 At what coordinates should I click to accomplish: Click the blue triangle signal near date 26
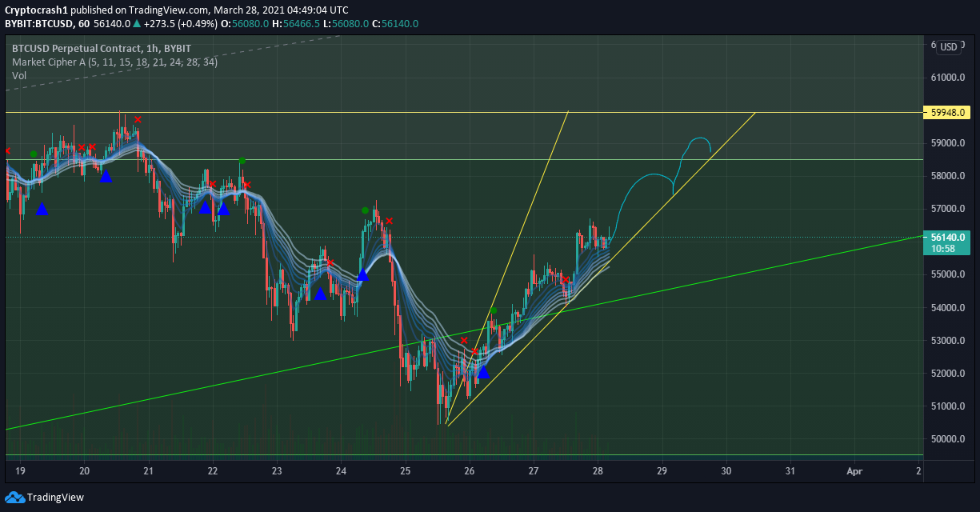(x=483, y=372)
